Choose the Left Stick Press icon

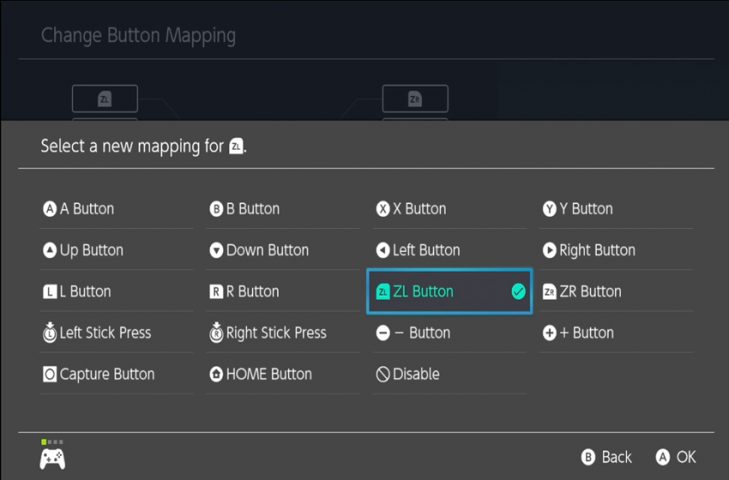pyautogui.click(x=50, y=333)
